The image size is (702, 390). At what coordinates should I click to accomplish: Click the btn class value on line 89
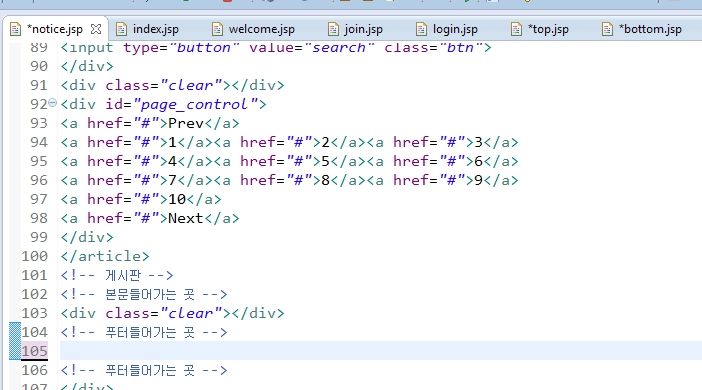point(460,47)
